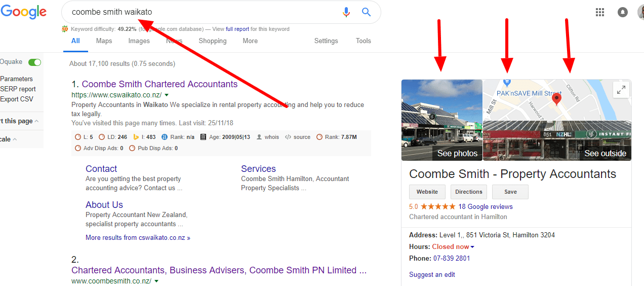Viewport: 644px width, 286px height.
Task: Click the blue search magnifier icon
Action: pyautogui.click(x=367, y=12)
